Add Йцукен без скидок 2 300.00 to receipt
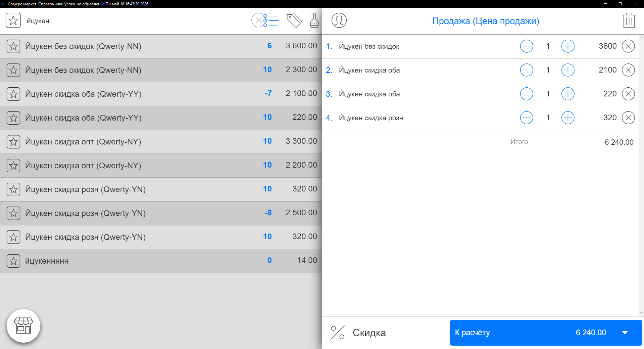 click(x=161, y=70)
